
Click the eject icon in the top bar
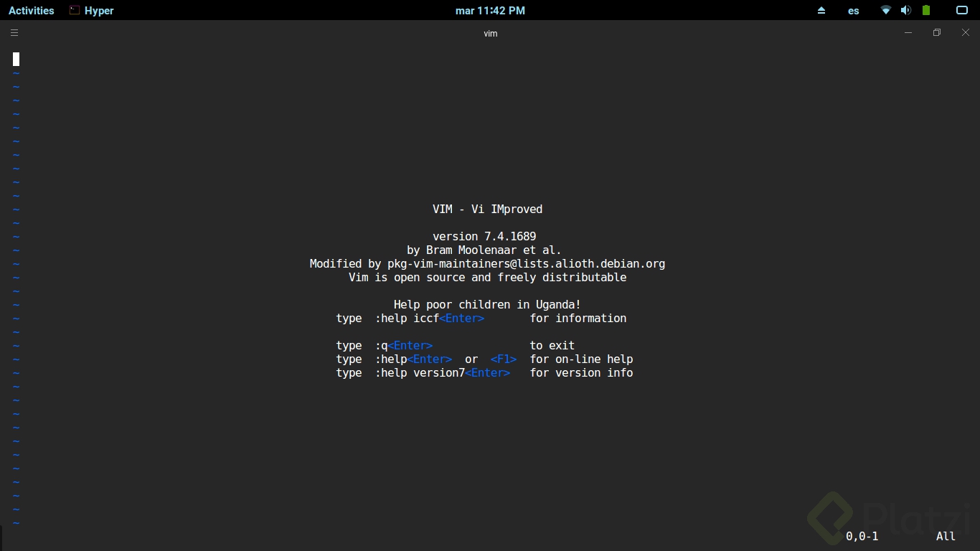point(821,10)
